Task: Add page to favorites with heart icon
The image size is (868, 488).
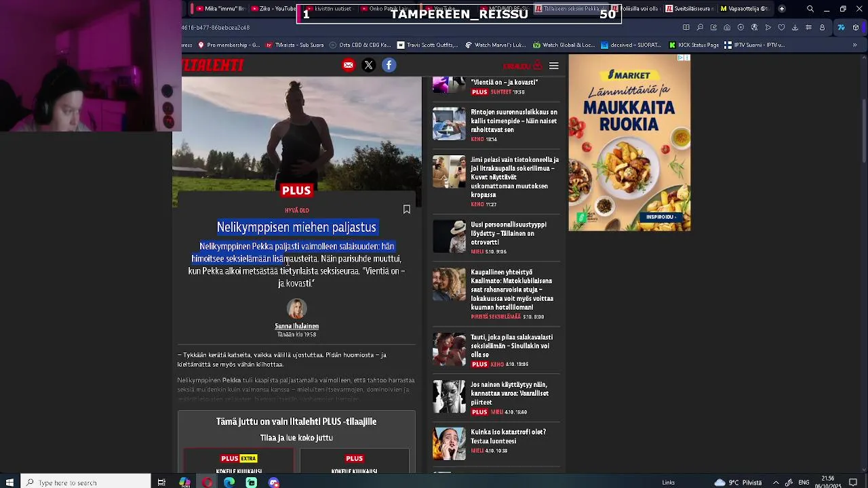Action: click(x=781, y=28)
